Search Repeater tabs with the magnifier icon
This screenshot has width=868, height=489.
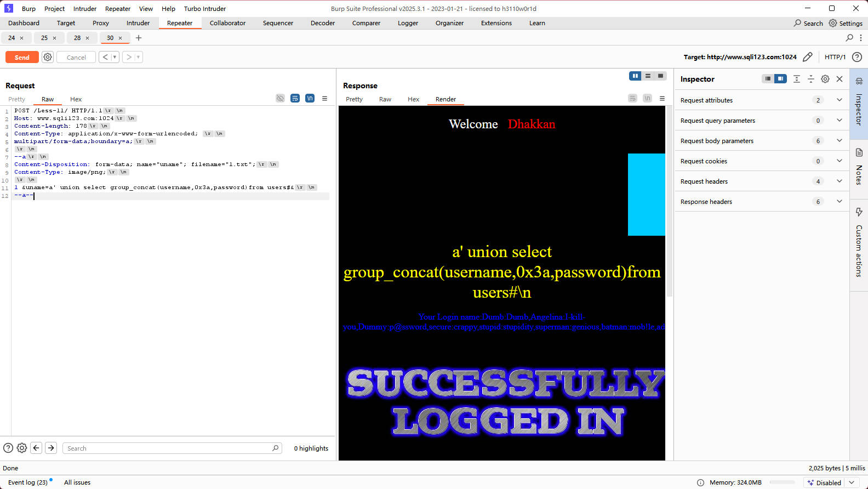[x=849, y=38]
